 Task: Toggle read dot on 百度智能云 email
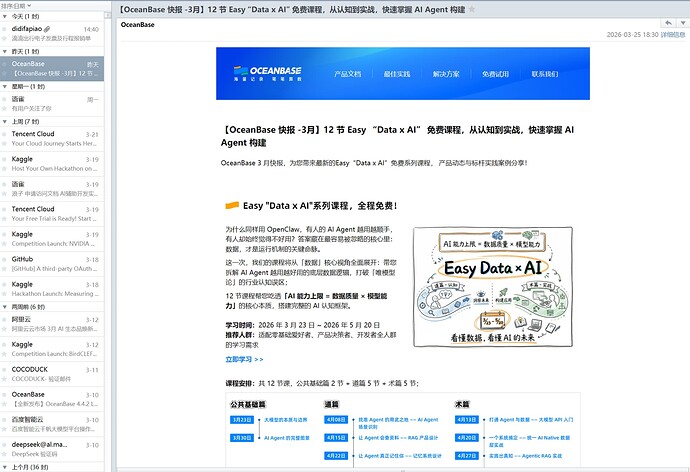[x=4, y=420]
